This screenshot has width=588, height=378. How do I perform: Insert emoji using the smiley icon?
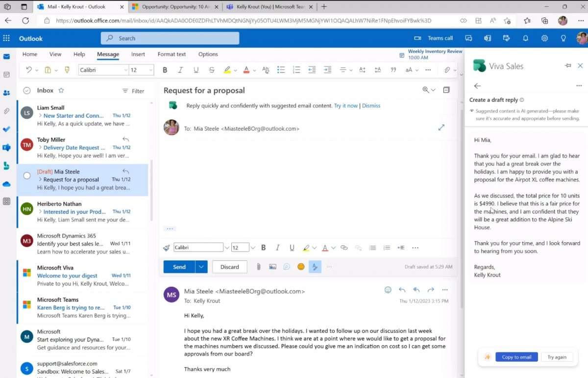click(x=301, y=267)
